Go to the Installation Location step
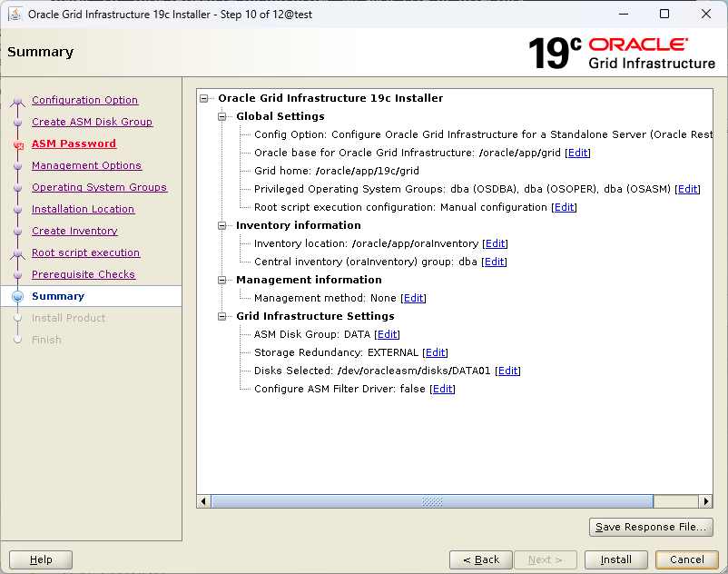The width and height of the screenshot is (728, 574). pyautogui.click(x=84, y=209)
